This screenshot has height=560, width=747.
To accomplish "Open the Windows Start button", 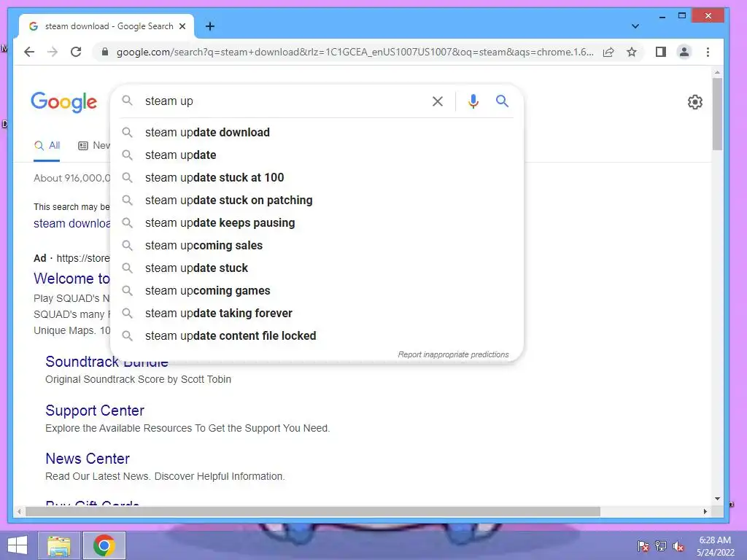I will pyautogui.click(x=18, y=545).
